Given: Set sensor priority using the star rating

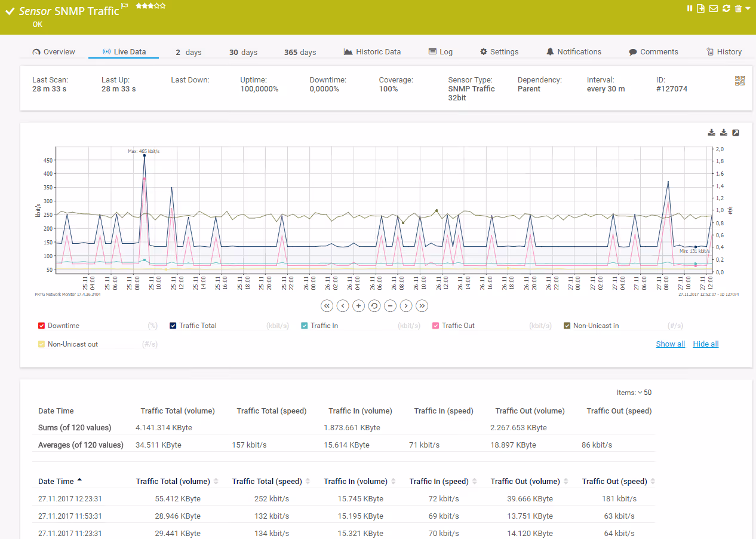Looking at the screenshot, I should point(149,6).
